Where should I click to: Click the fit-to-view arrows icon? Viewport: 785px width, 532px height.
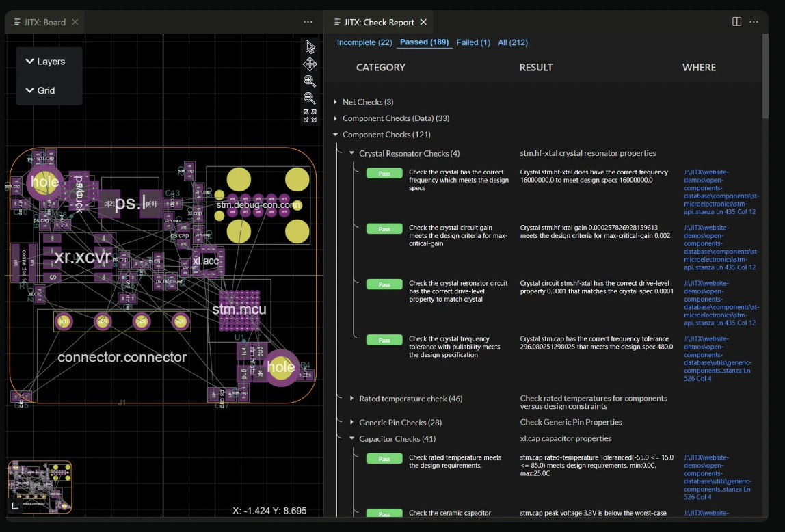tap(310, 116)
